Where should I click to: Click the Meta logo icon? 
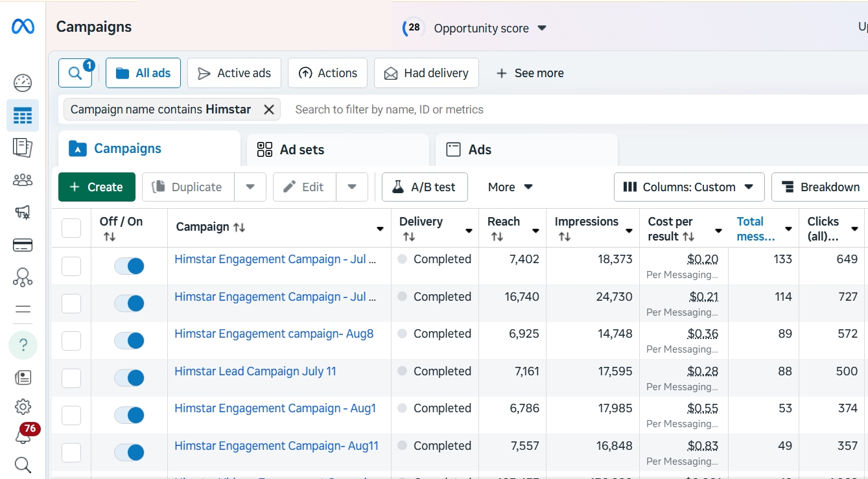pyautogui.click(x=23, y=27)
